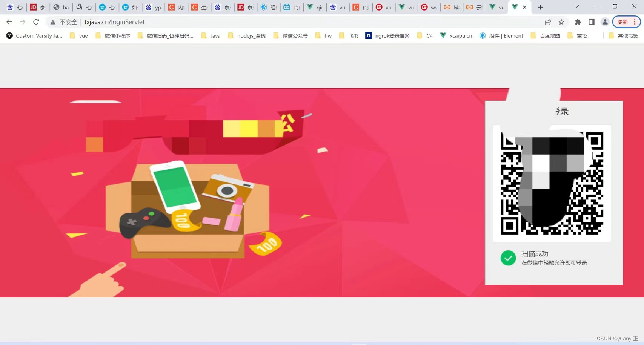644x345 pixels.
Task: Open the vue bookmark folder
Action: (79, 36)
